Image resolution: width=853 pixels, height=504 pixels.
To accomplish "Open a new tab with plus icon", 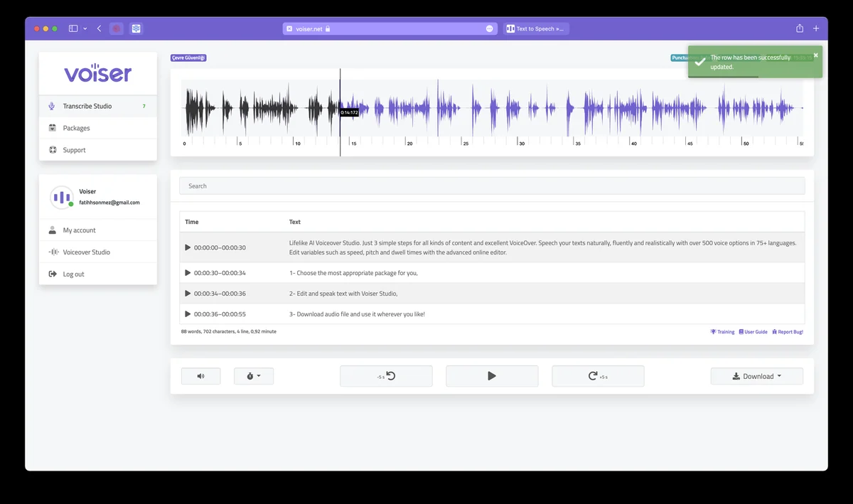I will coord(816,28).
